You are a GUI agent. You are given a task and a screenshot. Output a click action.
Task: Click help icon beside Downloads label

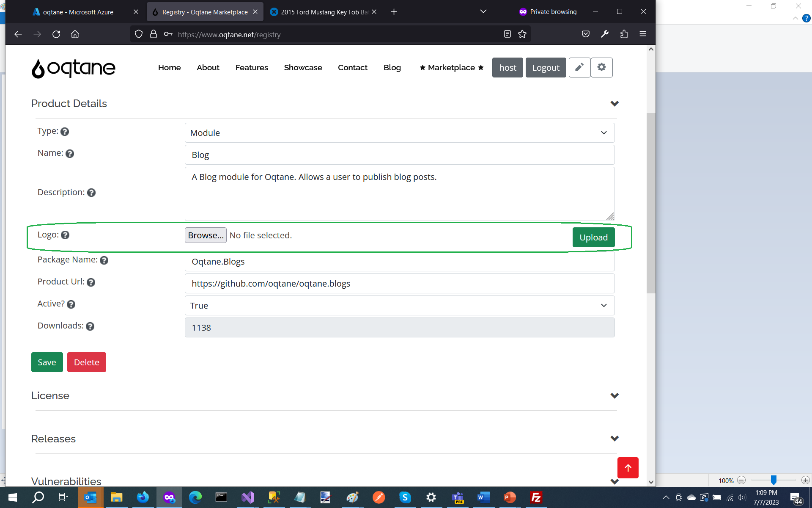click(x=90, y=326)
